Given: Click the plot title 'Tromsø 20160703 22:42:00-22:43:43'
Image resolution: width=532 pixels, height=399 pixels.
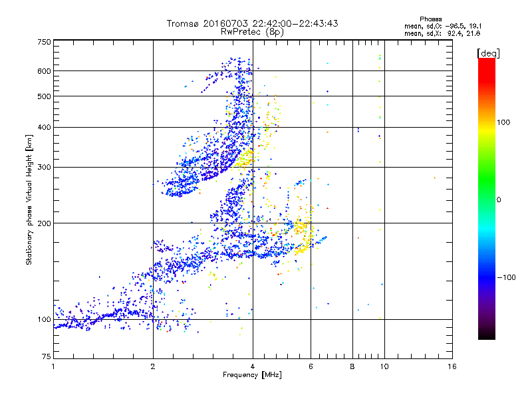Looking at the screenshot, I should [x=252, y=23].
